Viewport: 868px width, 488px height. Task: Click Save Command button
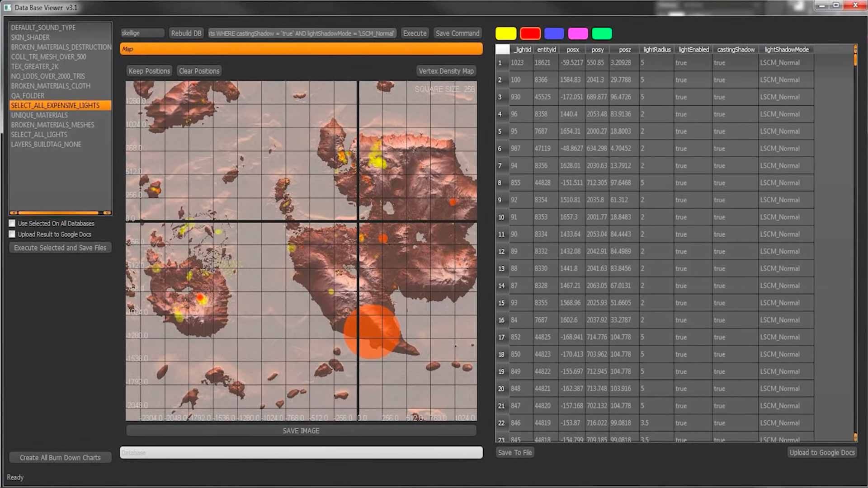457,33
